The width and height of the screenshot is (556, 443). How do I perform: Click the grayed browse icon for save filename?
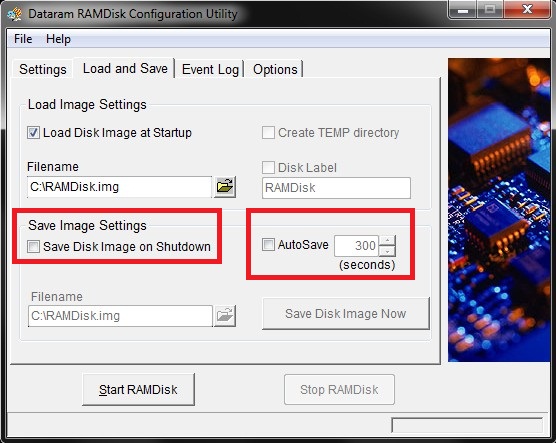click(225, 315)
